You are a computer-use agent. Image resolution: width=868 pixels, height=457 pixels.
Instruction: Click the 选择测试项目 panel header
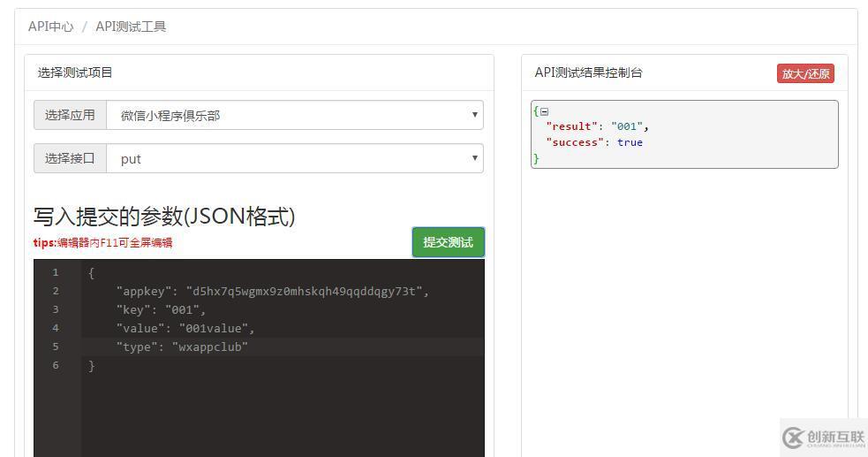tap(75, 72)
